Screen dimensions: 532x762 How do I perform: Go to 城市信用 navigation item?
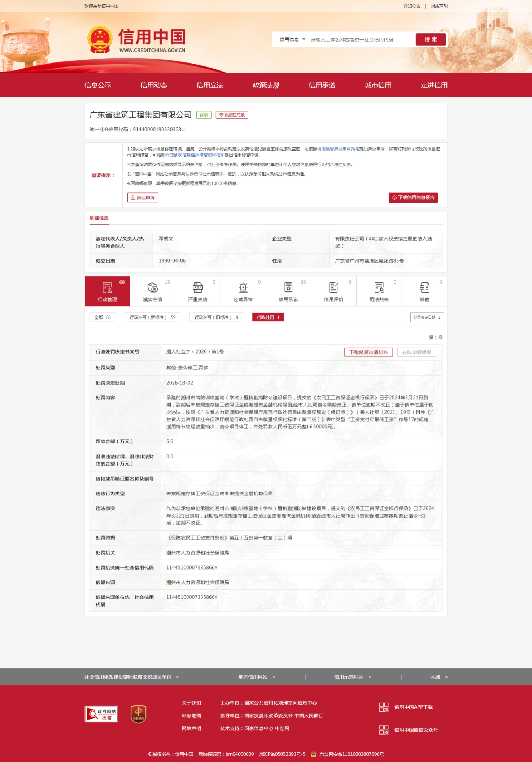378,85
